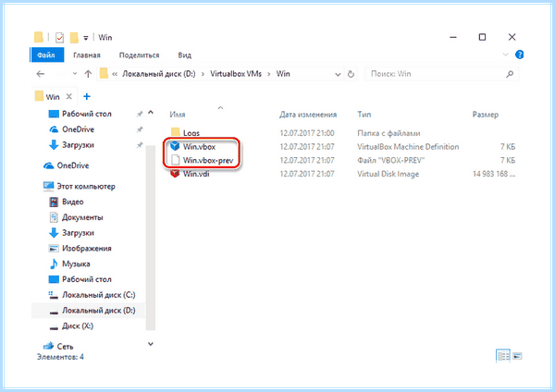Click the search magnifier icon
The image size is (555, 392).
510,74
